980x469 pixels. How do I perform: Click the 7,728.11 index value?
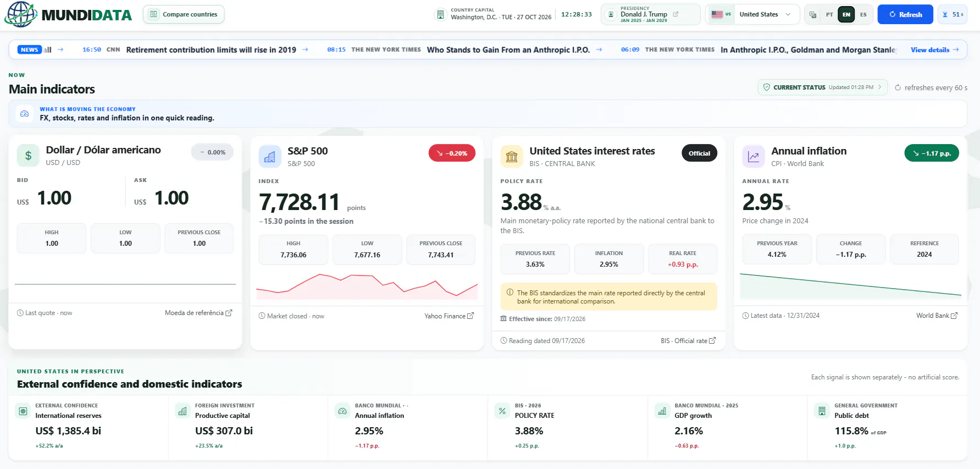coord(300,202)
